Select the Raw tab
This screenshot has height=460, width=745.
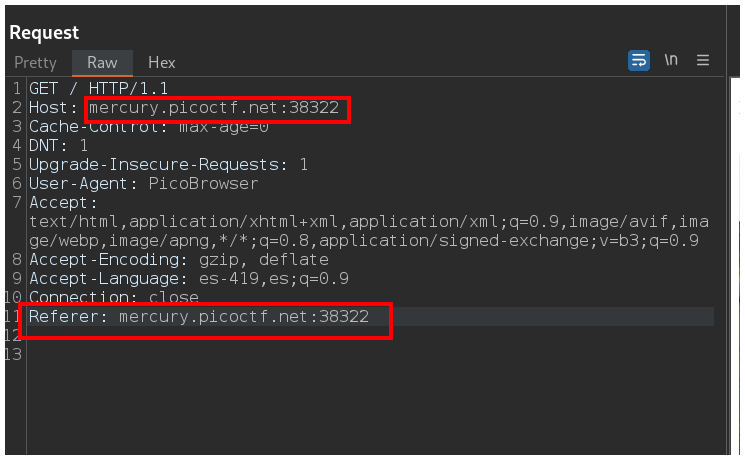tap(102, 62)
